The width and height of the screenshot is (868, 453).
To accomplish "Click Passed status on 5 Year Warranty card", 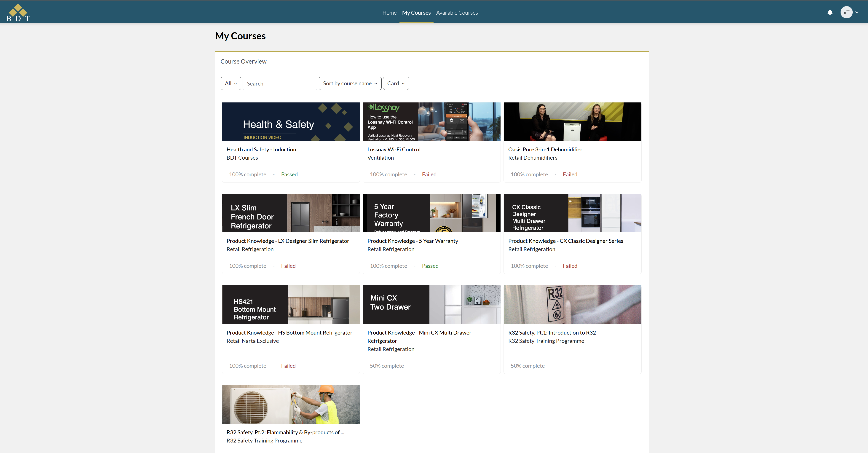I will [x=430, y=266].
